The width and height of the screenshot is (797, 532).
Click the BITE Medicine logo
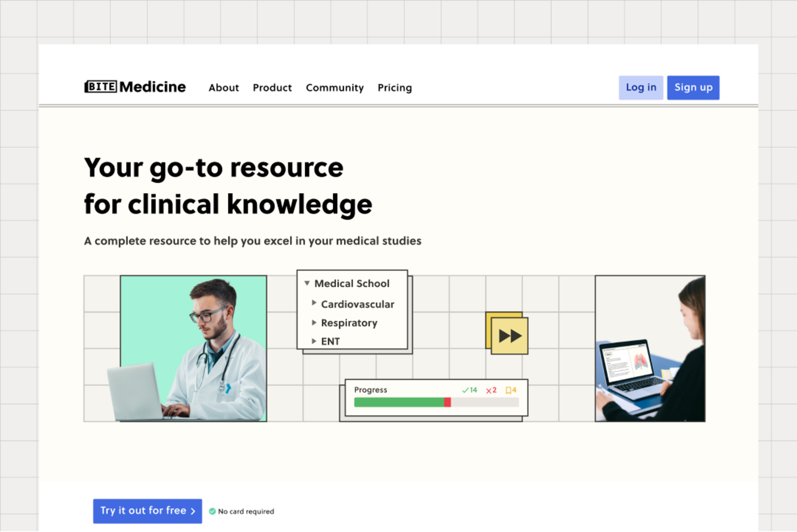point(135,87)
